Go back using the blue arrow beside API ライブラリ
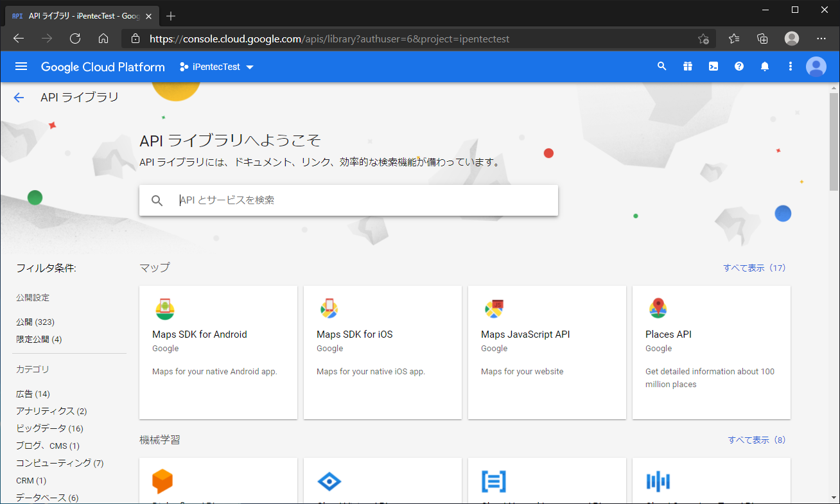The width and height of the screenshot is (840, 504). 19,98
